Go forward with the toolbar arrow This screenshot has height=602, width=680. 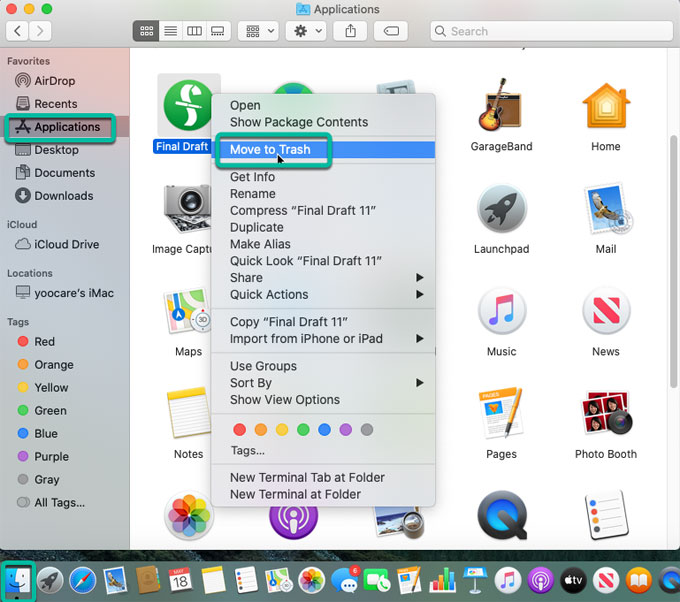tap(40, 31)
